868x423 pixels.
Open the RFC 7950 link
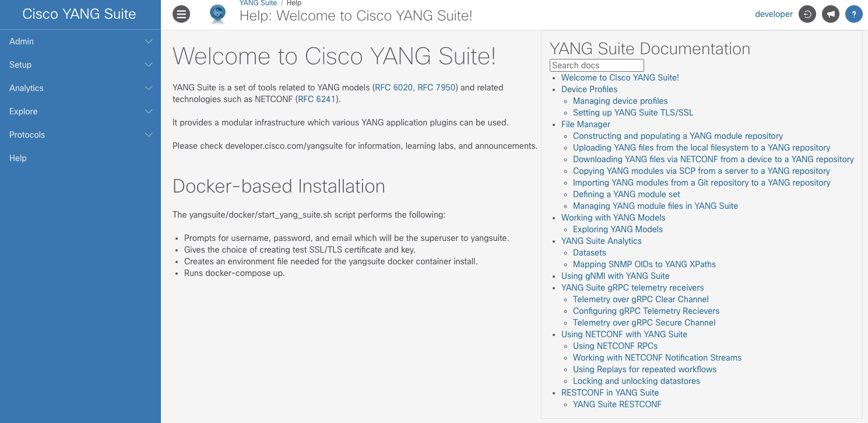tap(437, 88)
